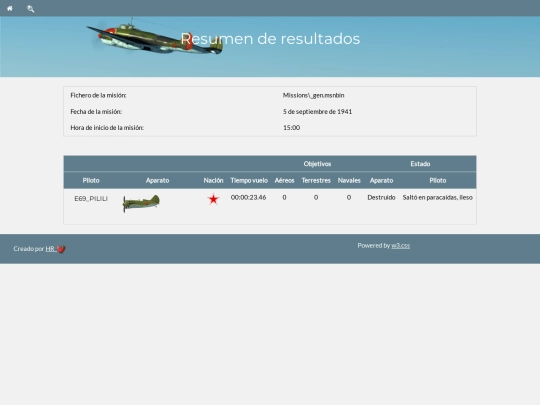Open the fighter aircraft thumbnail in table row

click(x=141, y=203)
